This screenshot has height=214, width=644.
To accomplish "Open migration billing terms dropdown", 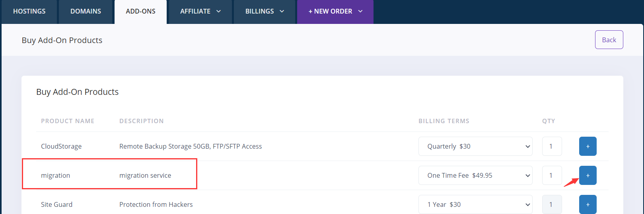I will coord(475,175).
